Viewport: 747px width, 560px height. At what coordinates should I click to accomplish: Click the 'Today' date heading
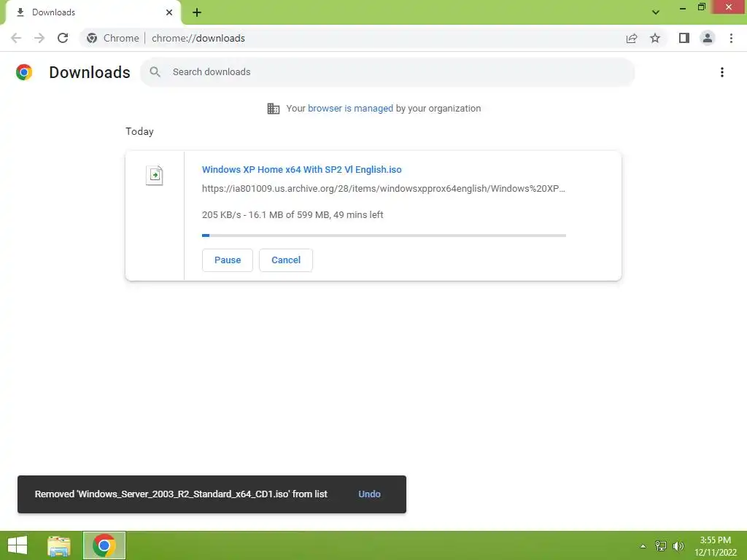tap(139, 131)
